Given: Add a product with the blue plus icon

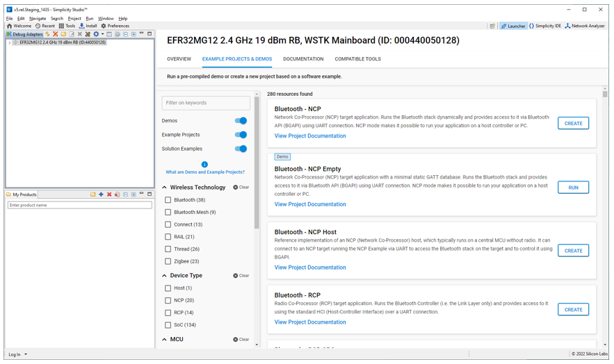Looking at the screenshot, I should click(101, 195).
